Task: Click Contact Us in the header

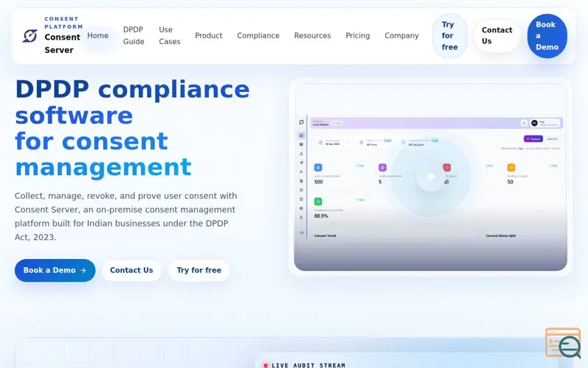Action: pyautogui.click(x=497, y=35)
